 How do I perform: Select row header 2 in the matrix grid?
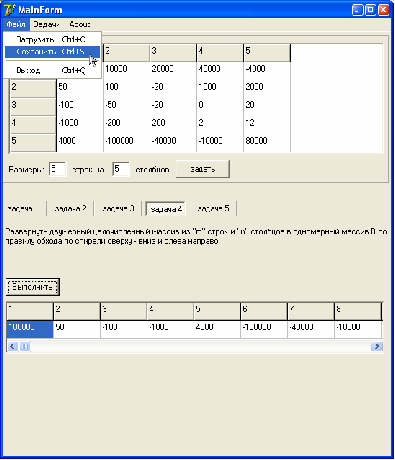[33, 88]
